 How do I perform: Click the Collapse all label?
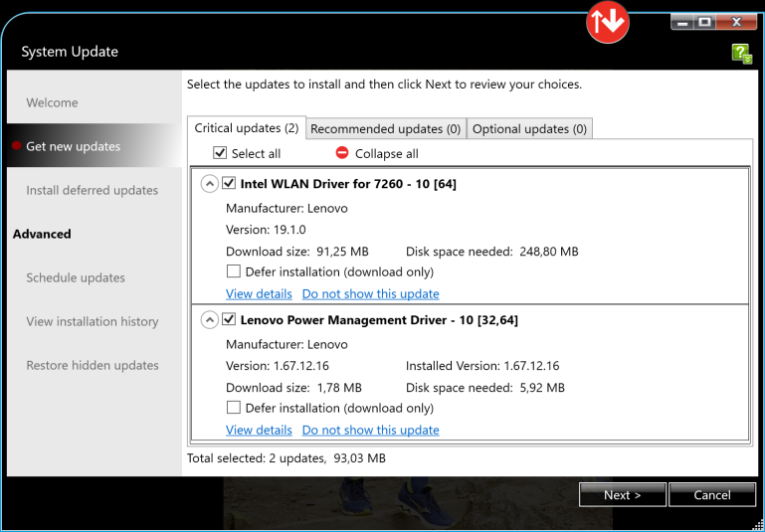coord(386,153)
